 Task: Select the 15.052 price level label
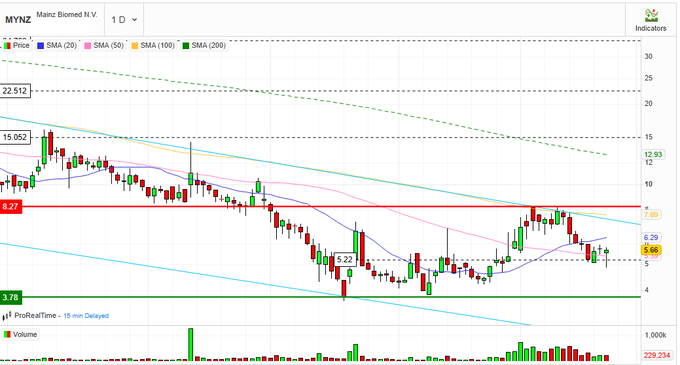[x=15, y=137]
